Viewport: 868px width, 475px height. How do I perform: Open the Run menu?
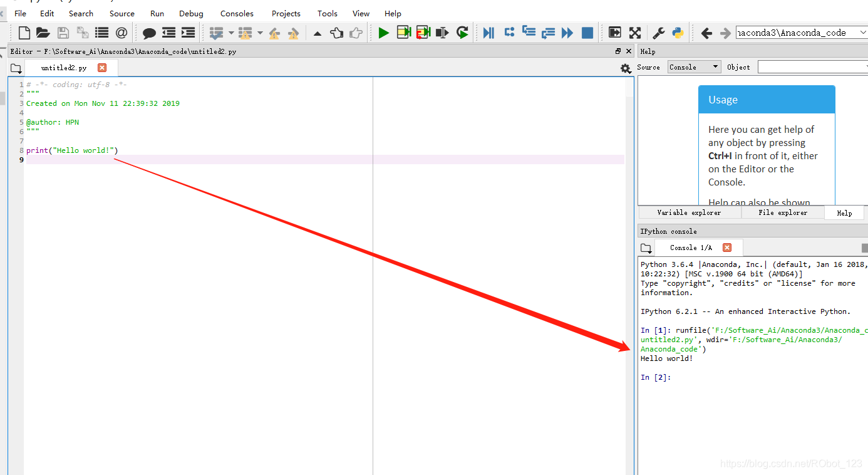pos(157,13)
